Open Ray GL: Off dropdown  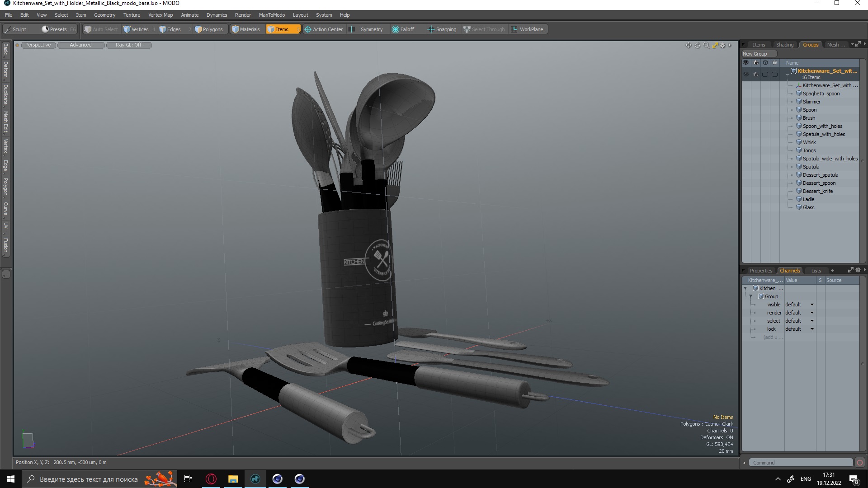pyautogui.click(x=128, y=45)
